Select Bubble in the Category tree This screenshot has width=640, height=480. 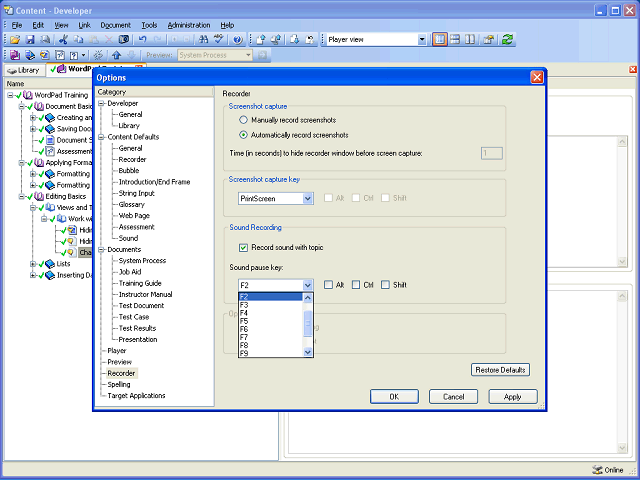[129, 171]
